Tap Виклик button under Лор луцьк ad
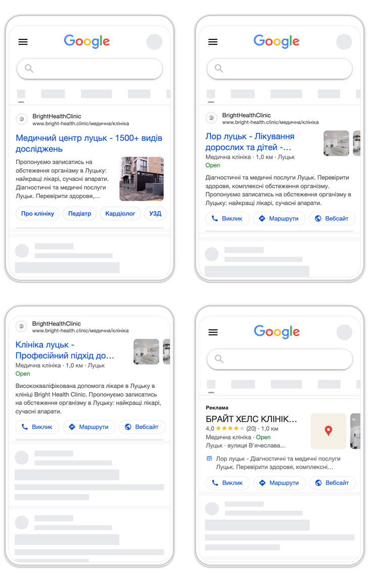The height and width of the screenshot is (588, 371). 227,218
